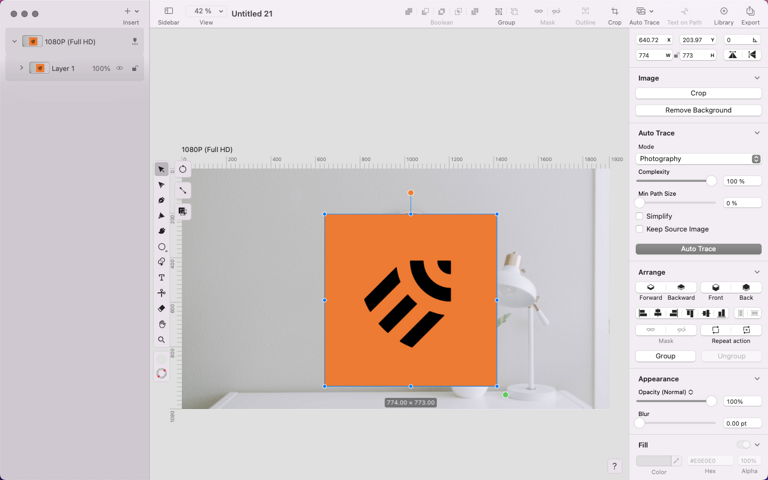Choose the Brush tool
This screenshot has height=480, width=768.
pyautogui.click(x=161, y=231)
